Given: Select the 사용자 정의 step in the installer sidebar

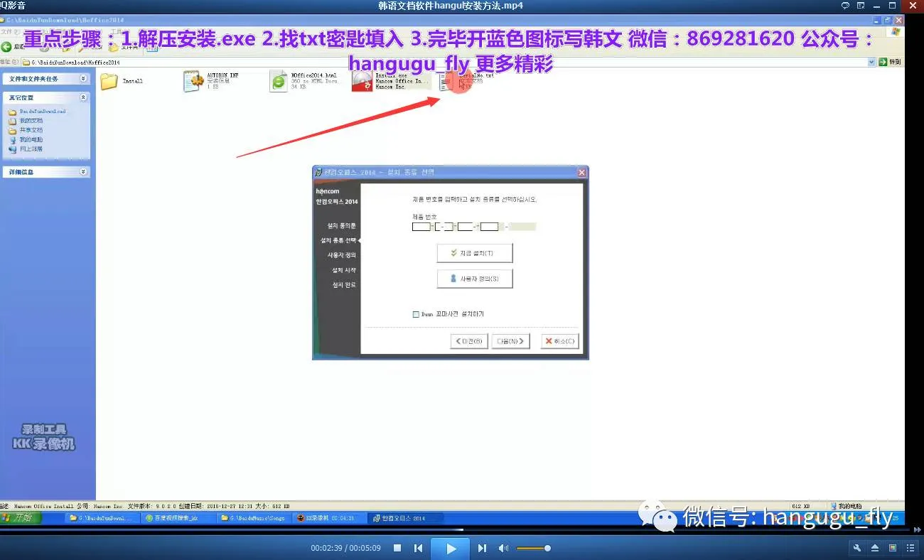Looking at the screenshot, I should pyautogui.click(x=342, y=255).
